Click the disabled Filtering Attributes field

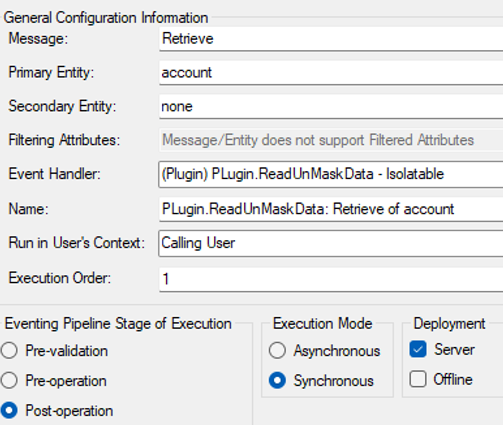tap(331, 140)
